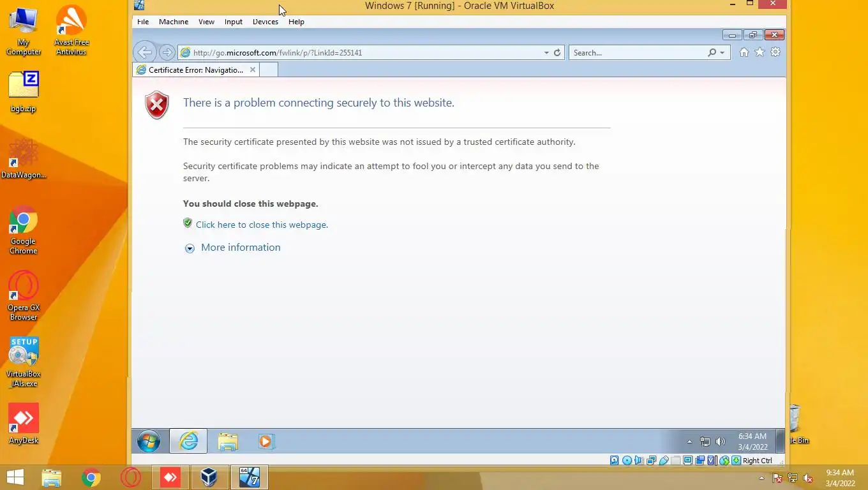Open the Internet Explorer Tools gear
Viewport: 868px width, 490px height.
pyautogui.click(x=775, y=52)
